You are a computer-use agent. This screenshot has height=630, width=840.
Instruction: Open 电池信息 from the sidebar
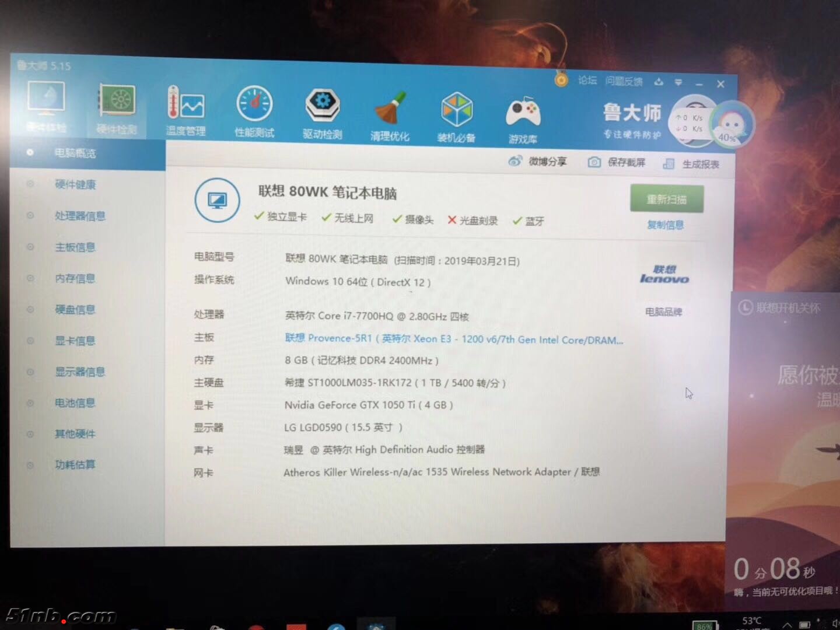point(75,402)
